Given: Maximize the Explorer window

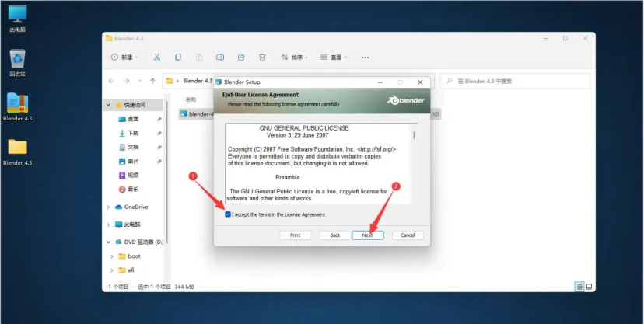Looking at the screenshot, I should click(x=565, y=38).
